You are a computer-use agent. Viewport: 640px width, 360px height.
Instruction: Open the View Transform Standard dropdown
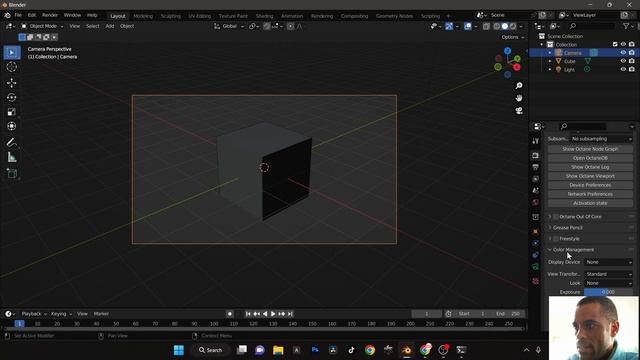coord(609,274)
